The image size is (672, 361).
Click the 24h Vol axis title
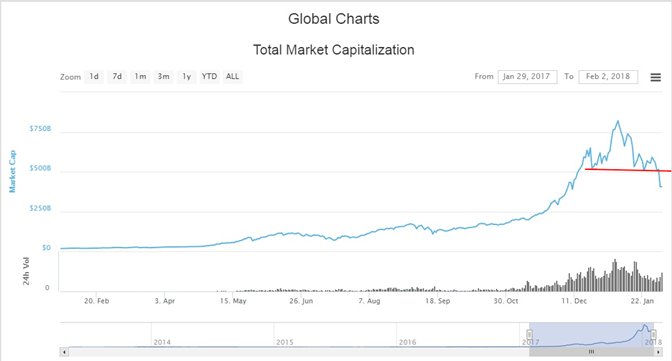(x=26, y=271)
